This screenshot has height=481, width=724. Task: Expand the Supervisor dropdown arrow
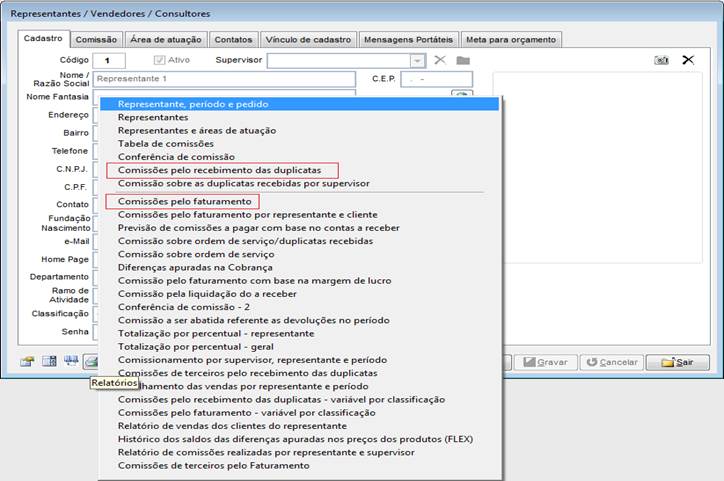tap(417, 61)
